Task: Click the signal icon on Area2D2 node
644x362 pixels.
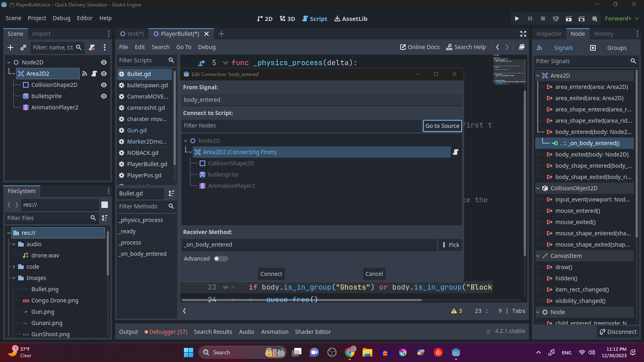Action: pos(85,74)
